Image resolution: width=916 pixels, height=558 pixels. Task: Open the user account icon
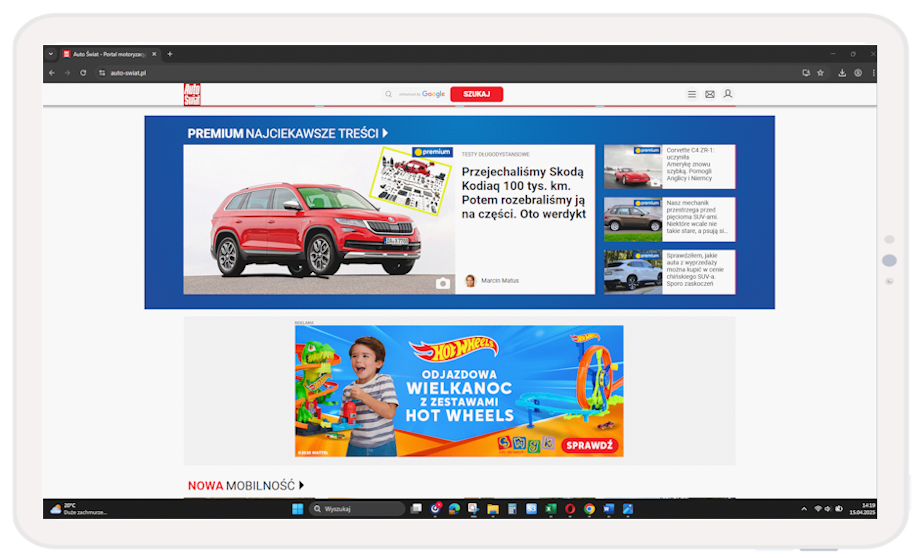(728, 93)
